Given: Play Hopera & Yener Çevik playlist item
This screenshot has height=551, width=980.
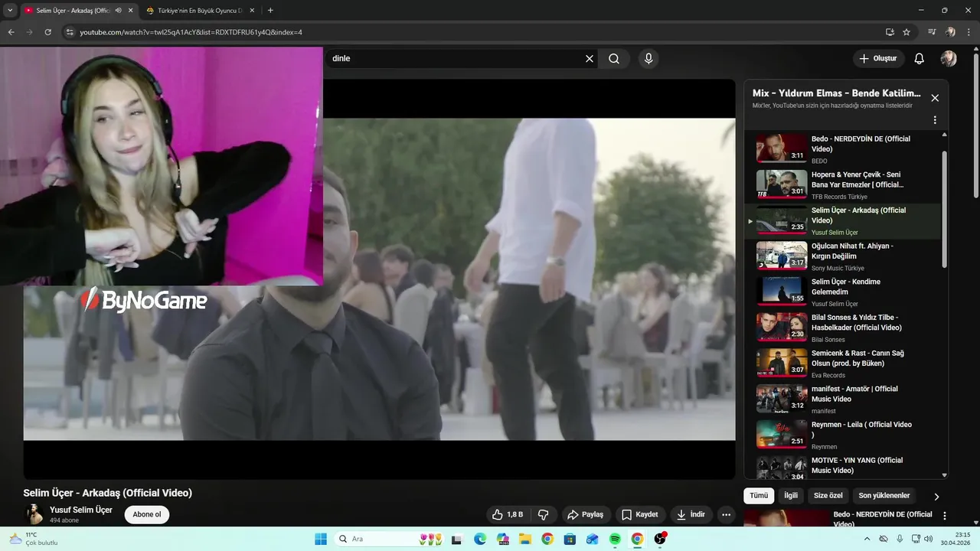Looking at the screenshot, I should (842, 185).
